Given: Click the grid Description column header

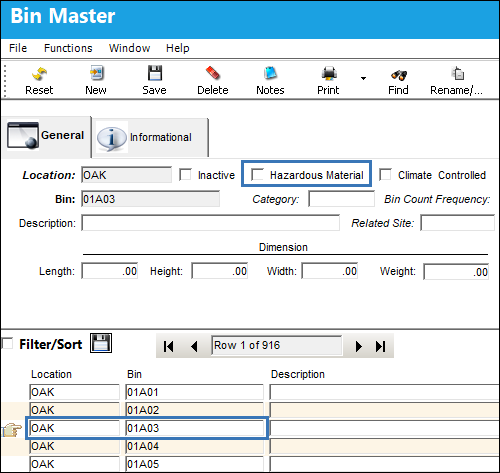Looking at the screenshot, I should (x=298, y=374).
